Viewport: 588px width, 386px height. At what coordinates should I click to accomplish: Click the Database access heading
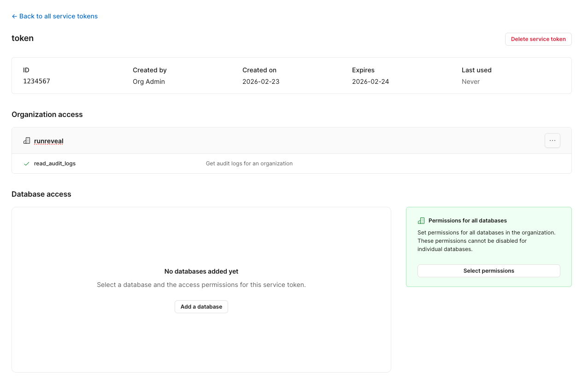coord(41,194)
